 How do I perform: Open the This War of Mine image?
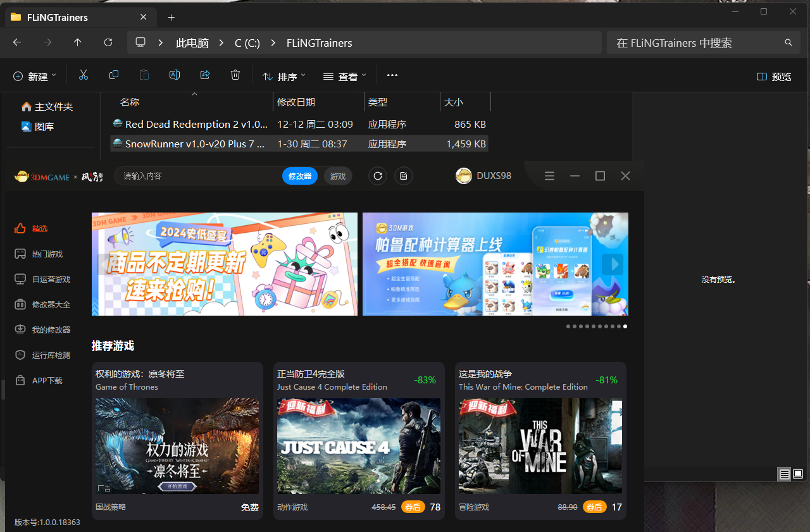[x=540, y=446]
